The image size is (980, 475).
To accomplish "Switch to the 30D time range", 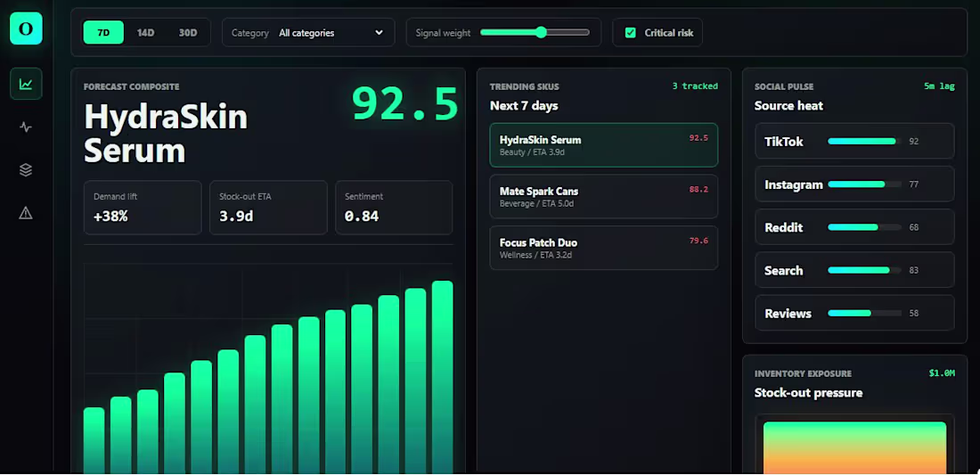I will point(188,32).
